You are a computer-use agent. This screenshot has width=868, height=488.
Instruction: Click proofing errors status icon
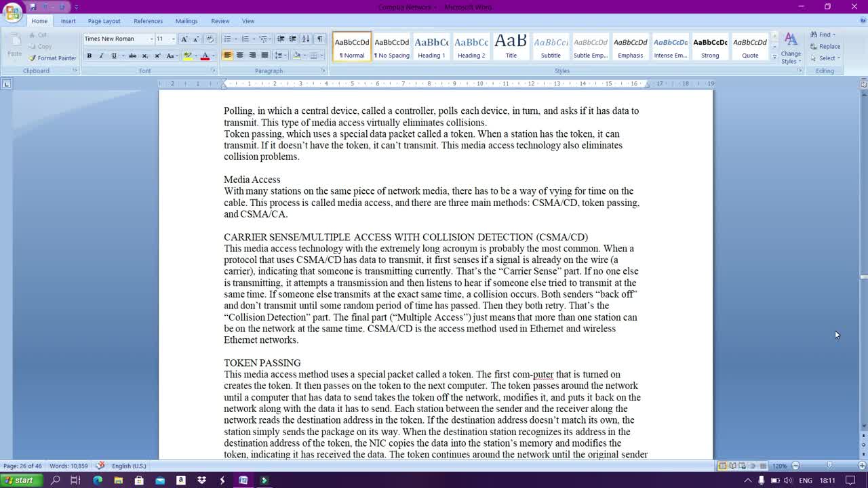[100, 466]
